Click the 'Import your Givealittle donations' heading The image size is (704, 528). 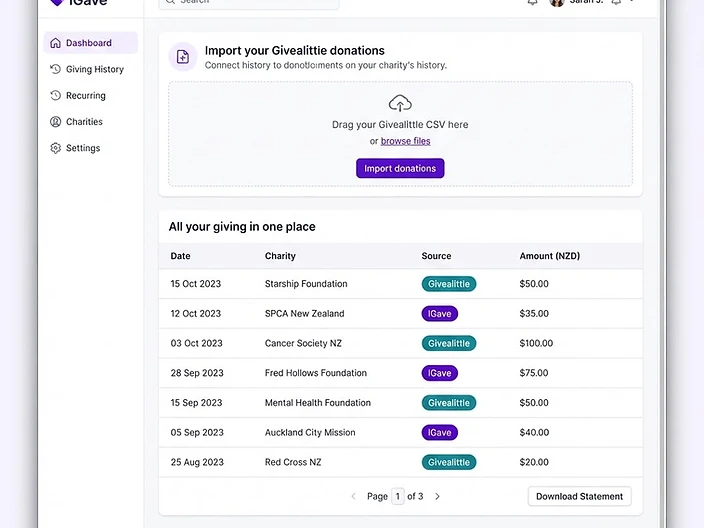295,50
